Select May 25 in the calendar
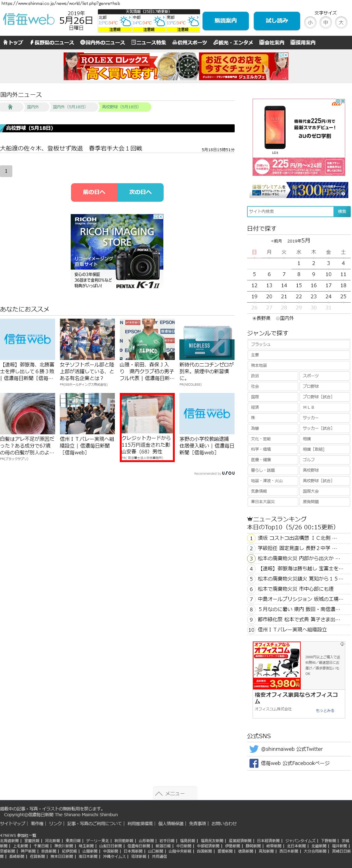 343,296
